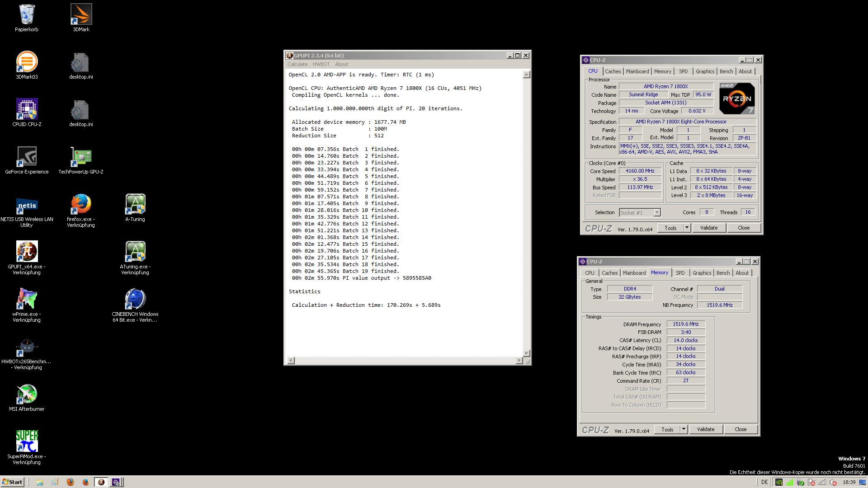868x488 pixels.
Task: Open the Paint icon in quick launch
Action: 55,482
